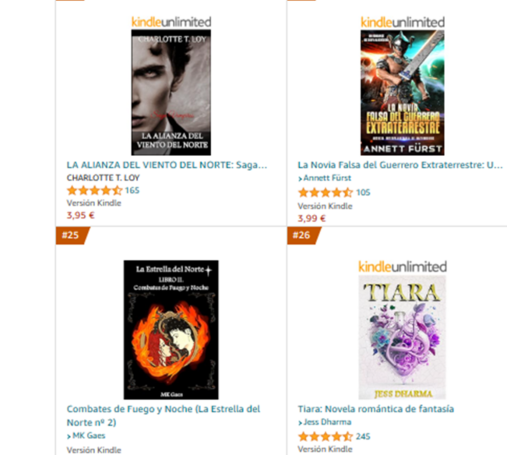Click author link Annett Fürst
This screenshot has width=507, height=455.
tap(324, 178)
